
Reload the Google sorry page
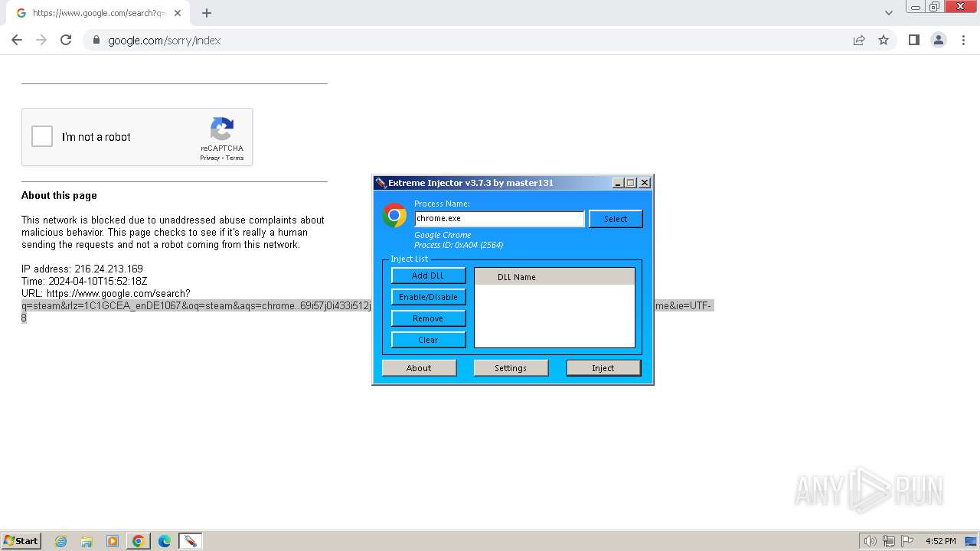click(x=66, y=40)
